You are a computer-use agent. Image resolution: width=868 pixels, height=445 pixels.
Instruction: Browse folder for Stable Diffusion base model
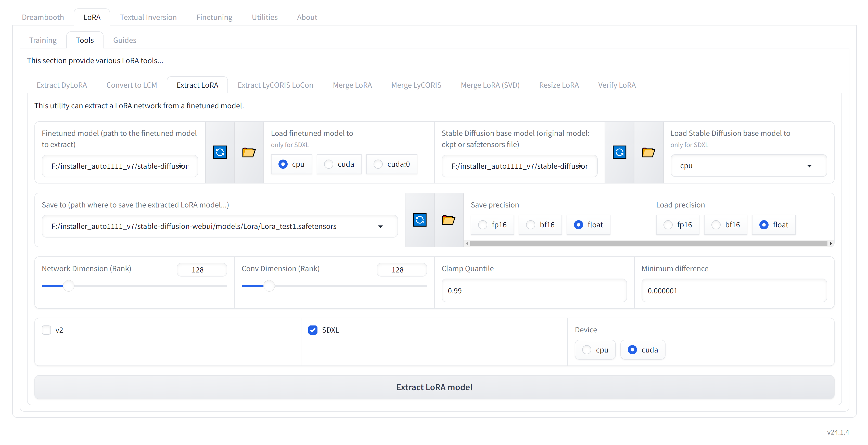(648, 152)
